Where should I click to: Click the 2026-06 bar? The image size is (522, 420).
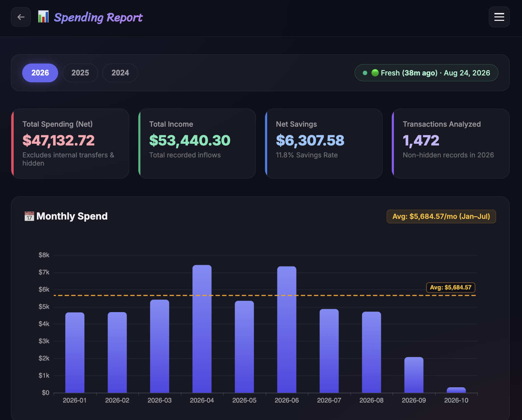click(287, 330)
